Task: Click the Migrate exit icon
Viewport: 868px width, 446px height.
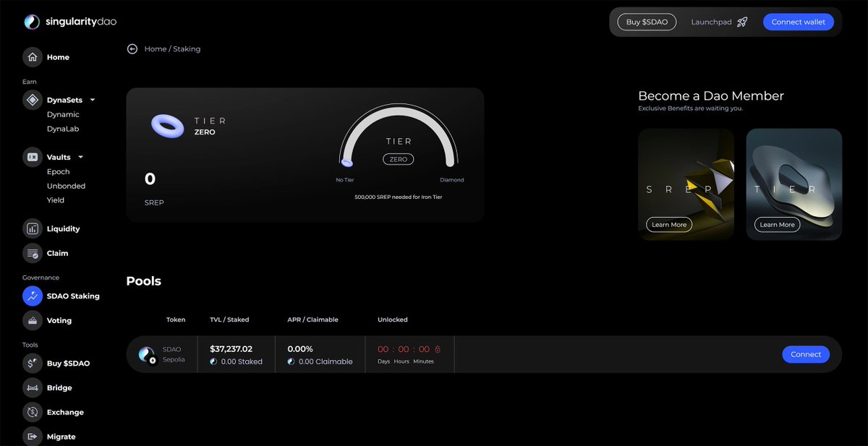Action: (x=32, y=437)
